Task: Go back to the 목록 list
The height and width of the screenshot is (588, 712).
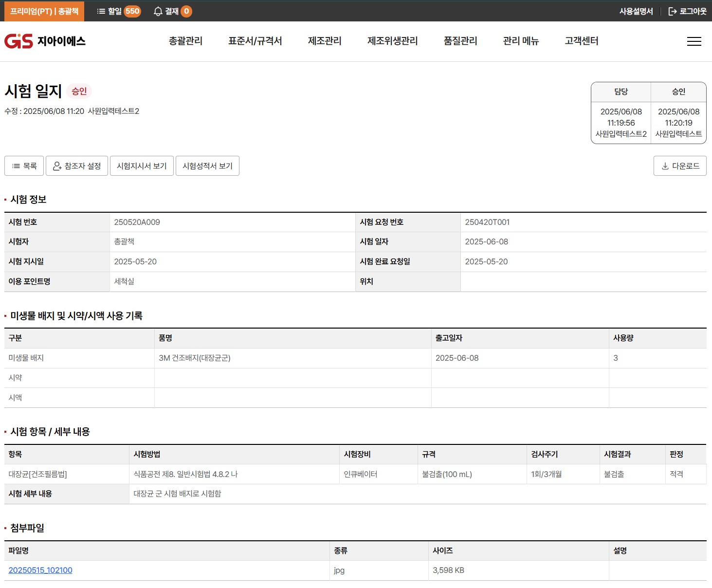Action: pyautogui.click(x=24, y=166)
